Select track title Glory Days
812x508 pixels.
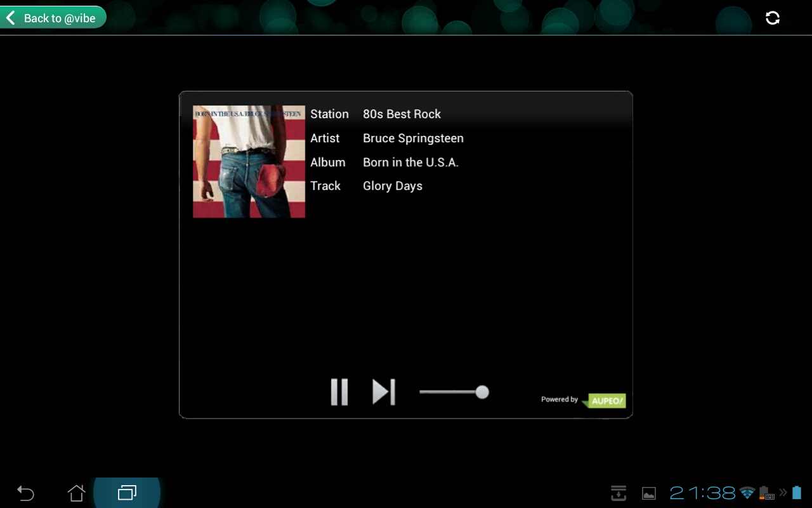(393, 186)
